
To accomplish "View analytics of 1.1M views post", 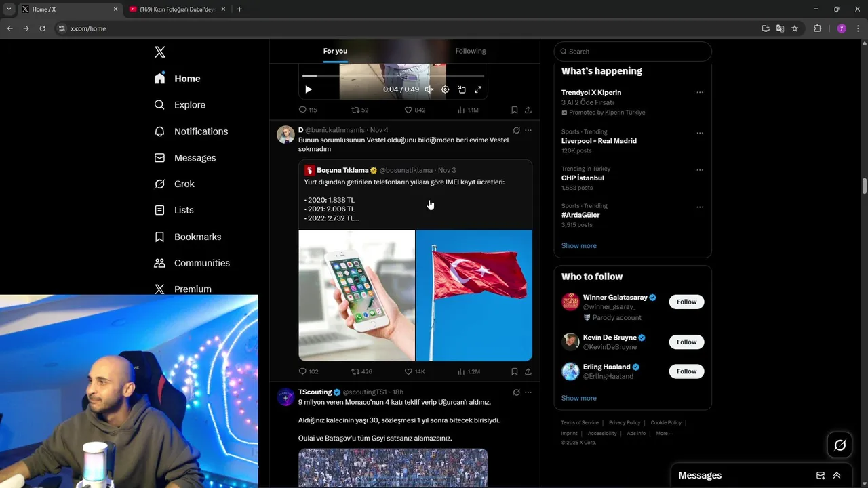I will [x=468, y=110].
